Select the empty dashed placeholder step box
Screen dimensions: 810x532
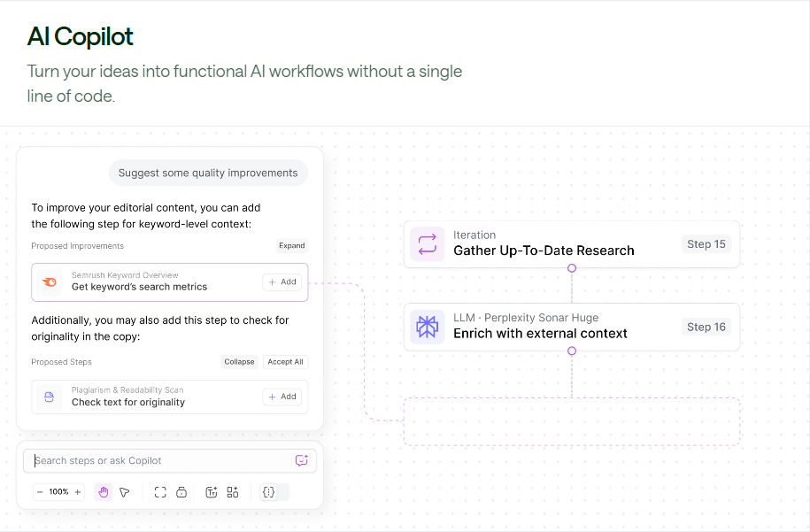tap(571, 421)
